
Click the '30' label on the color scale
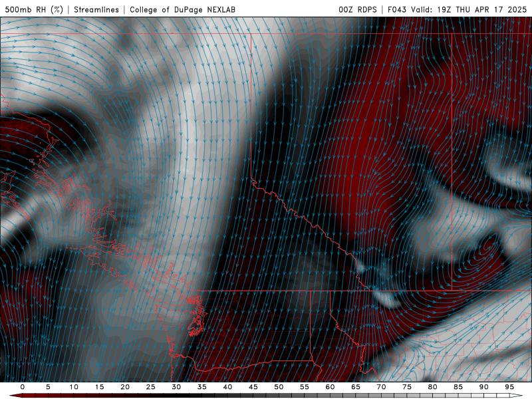[176, 387]
